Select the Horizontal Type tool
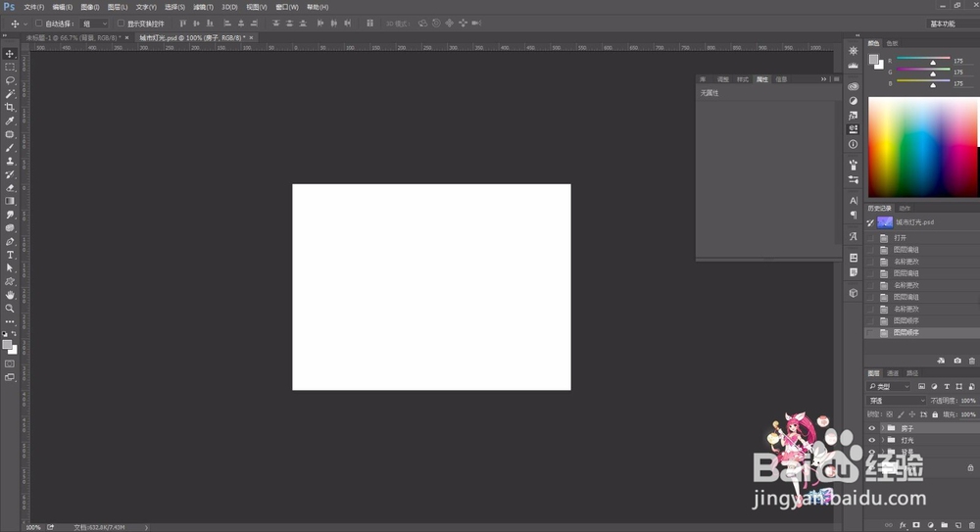The width and height of the screenshot is (980, 532). tap(10, 255)
